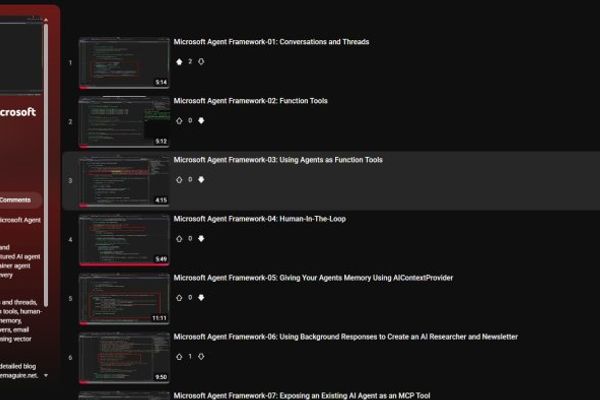This screenshot has height=400, width=600.
Task: Upvote the Function Tools video
Action: pos(180,121)
